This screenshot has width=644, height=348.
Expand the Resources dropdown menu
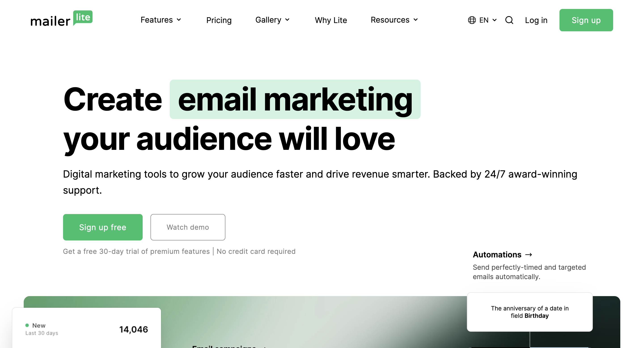click(394, 20)
